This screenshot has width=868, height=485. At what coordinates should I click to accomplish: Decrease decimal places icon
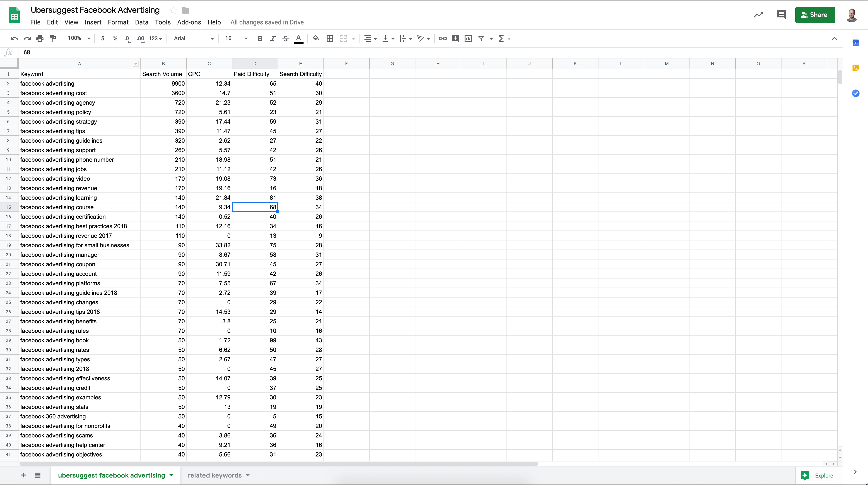(x=127, y=39)
